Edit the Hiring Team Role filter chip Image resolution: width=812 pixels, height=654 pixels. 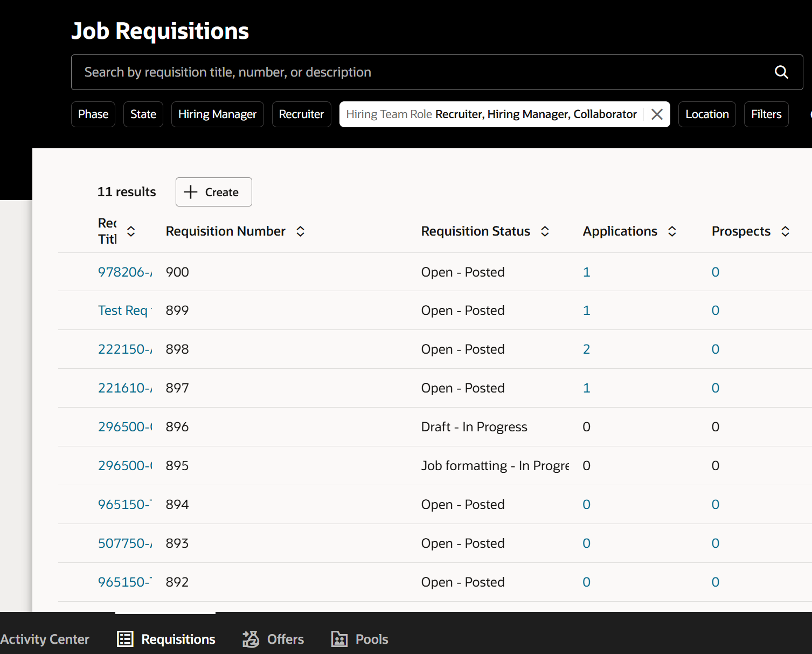tap(491, 114)
